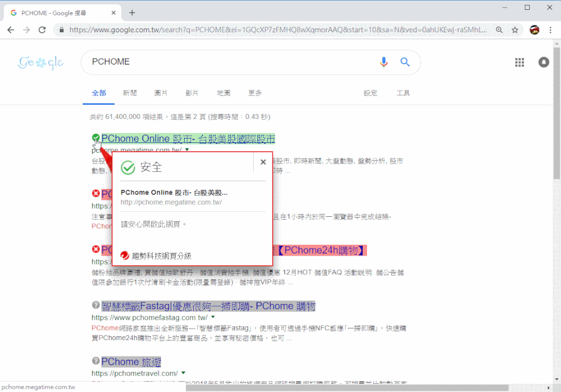Click https://www.pchomefastag.com.tw/ URL text

click(x=150, y=318)
